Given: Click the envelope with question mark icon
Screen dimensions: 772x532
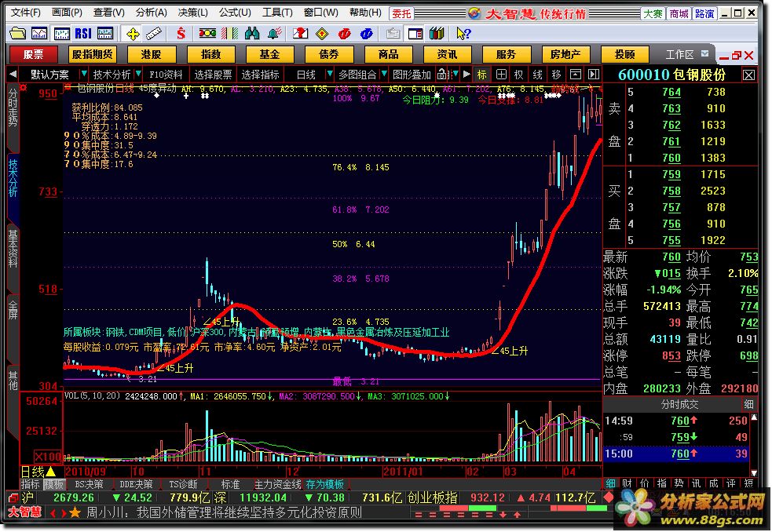Looking at the screenshot, I should (x=300, y=34).
